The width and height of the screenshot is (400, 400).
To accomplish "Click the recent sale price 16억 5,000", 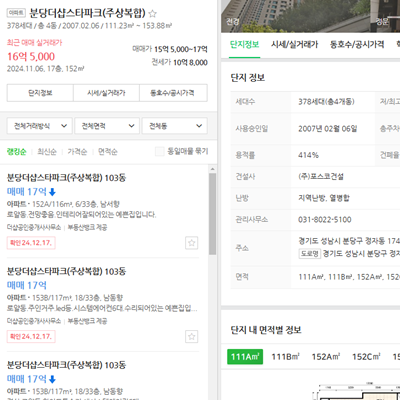I will pos(31,57).
